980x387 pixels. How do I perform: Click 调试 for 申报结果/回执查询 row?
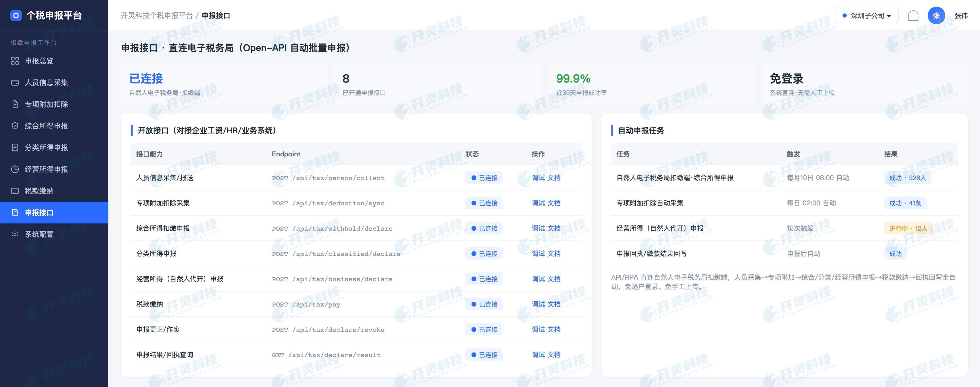point(538,355)
